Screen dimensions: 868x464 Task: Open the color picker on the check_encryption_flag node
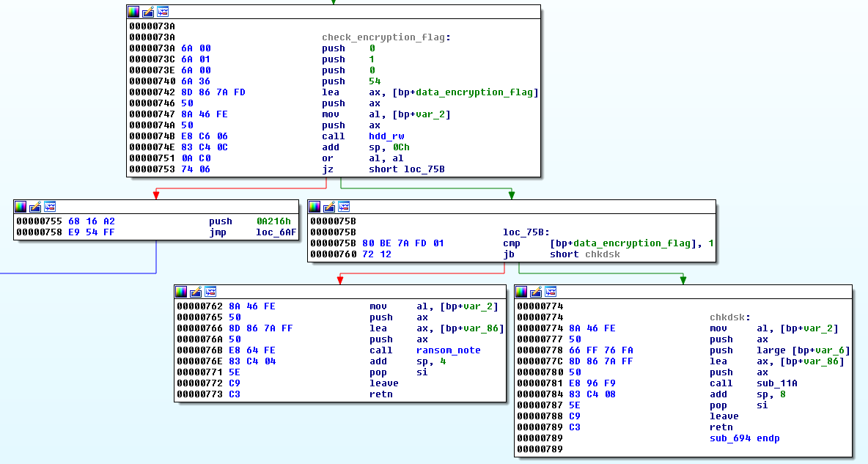(133, 11)
